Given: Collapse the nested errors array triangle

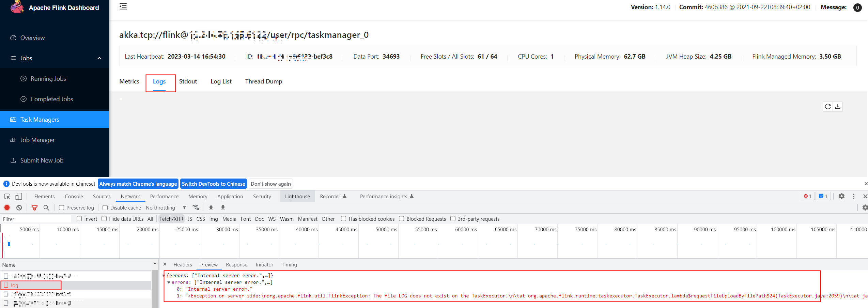Looking at the screenshot, I should coord(169,282).
